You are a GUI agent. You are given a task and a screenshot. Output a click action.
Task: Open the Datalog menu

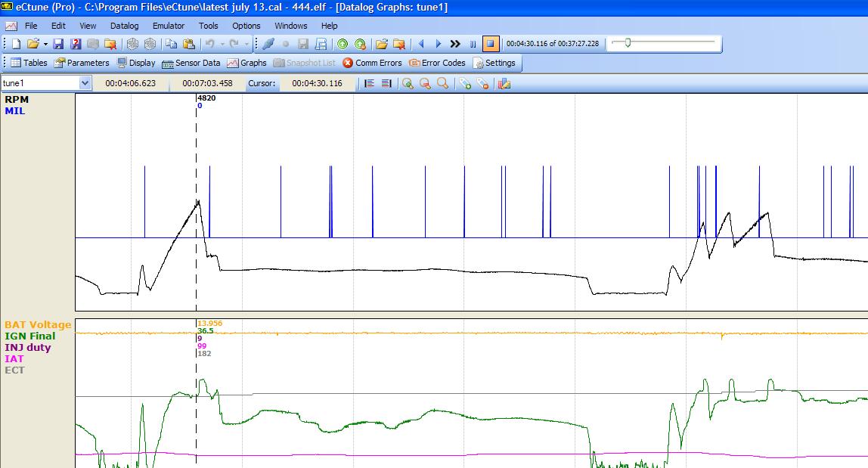click(x=124, y=26)
